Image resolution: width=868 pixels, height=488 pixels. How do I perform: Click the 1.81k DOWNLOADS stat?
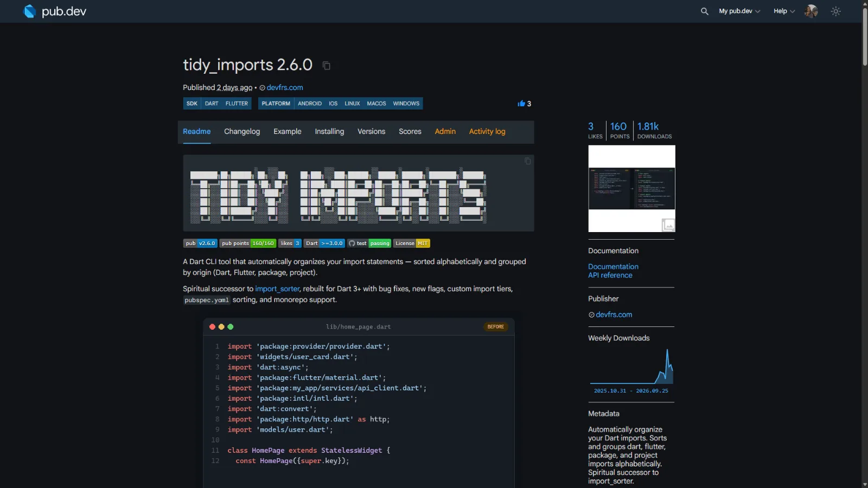(654, 130)
